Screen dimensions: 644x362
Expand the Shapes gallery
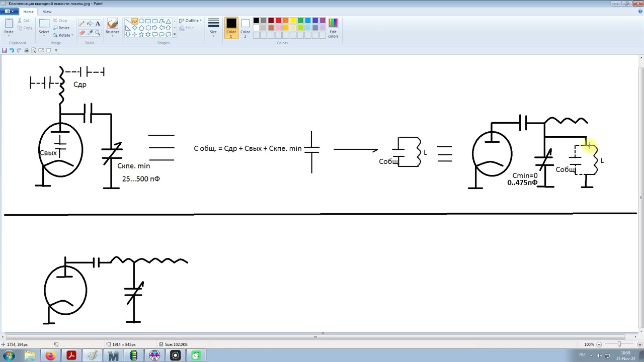pyautogui.click(x=175, y=35)
